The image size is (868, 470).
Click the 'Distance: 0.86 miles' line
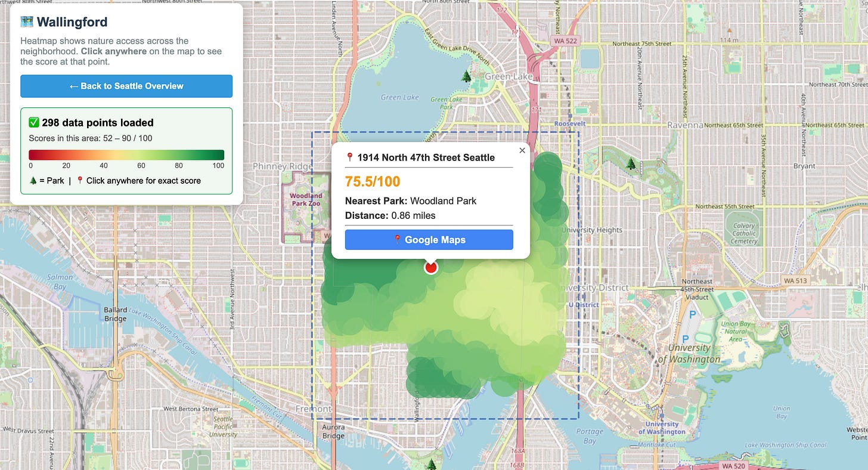pos(390,215)
